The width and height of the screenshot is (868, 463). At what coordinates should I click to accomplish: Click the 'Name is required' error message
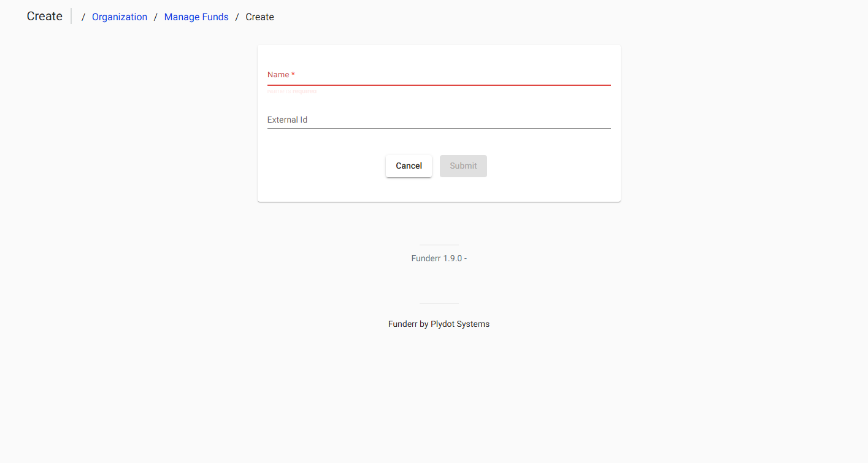pos(292,91)
